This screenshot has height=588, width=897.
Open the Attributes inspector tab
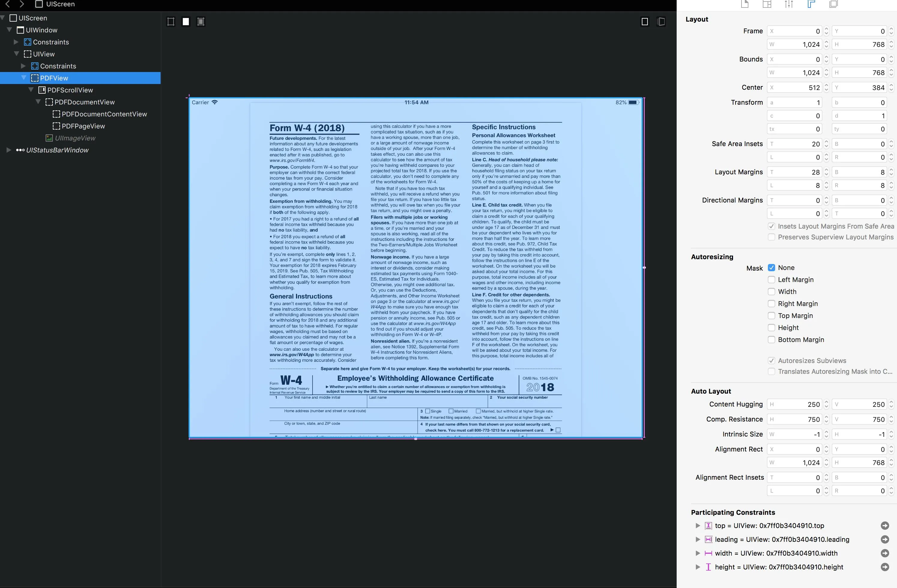[789, 4]
